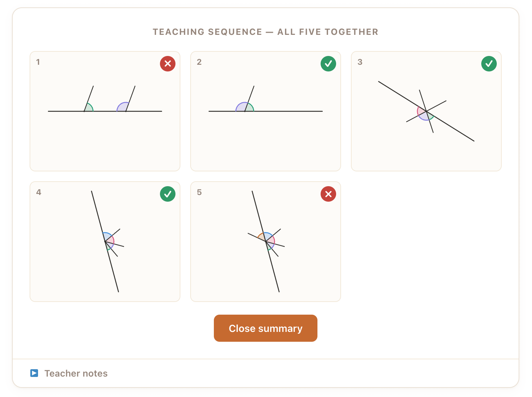Select diagram card number 5
Screen dimensions: 532x397
[266, 241]
